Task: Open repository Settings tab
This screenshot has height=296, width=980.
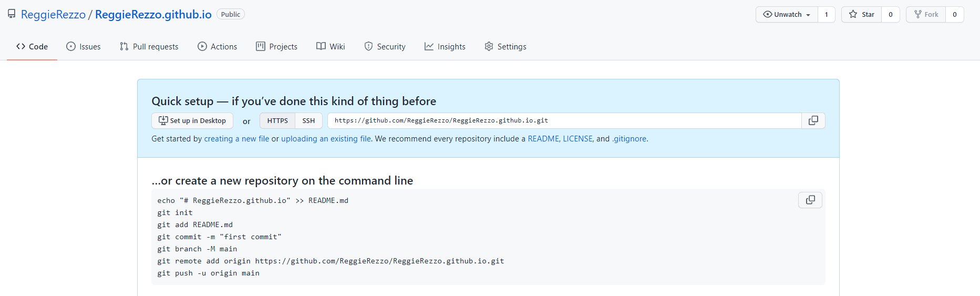Action: click(x=506, y=46)
